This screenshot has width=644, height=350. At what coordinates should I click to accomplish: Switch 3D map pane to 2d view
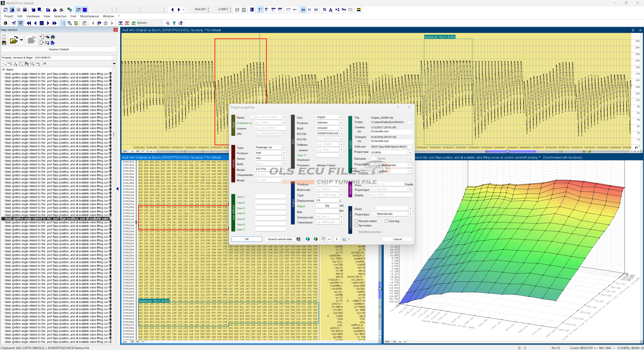tap(394, 342)
